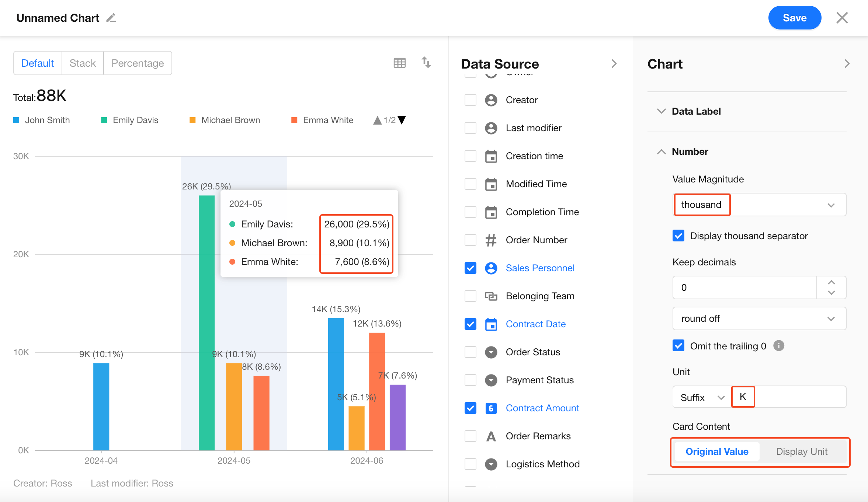
Task: Disable Display thousand separator checkbox
Action: 678,236
